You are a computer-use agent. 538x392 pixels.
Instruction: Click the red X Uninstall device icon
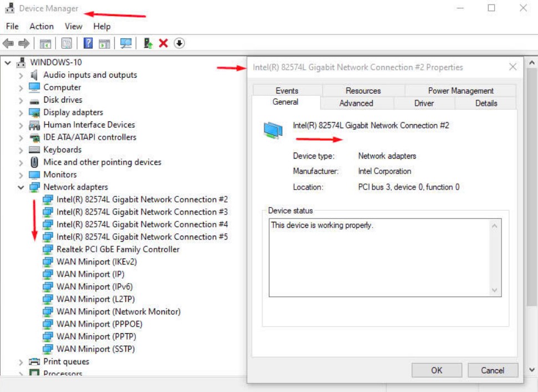pos(163,43)
